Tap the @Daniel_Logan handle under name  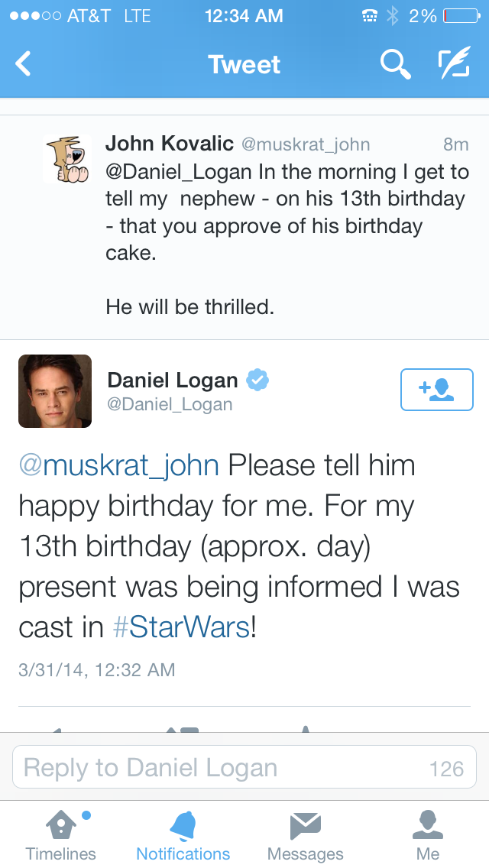[170, 404]
